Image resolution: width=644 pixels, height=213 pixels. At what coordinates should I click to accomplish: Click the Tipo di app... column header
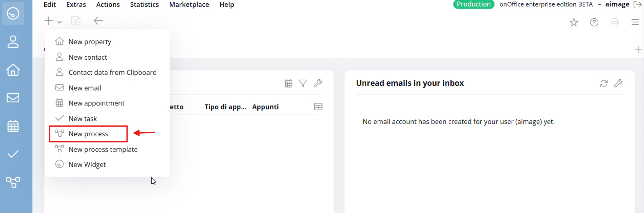pyautogui.click(x=225, y=107)
